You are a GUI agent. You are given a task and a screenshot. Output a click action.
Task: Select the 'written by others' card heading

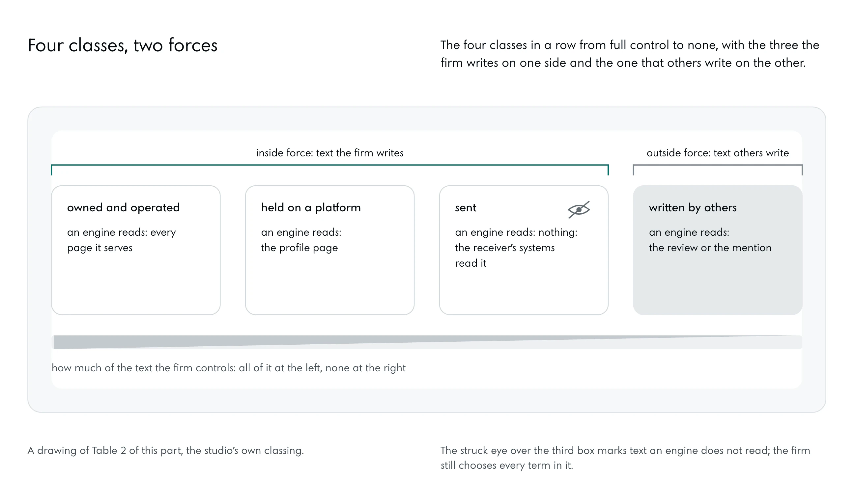[x=693, y=207]
